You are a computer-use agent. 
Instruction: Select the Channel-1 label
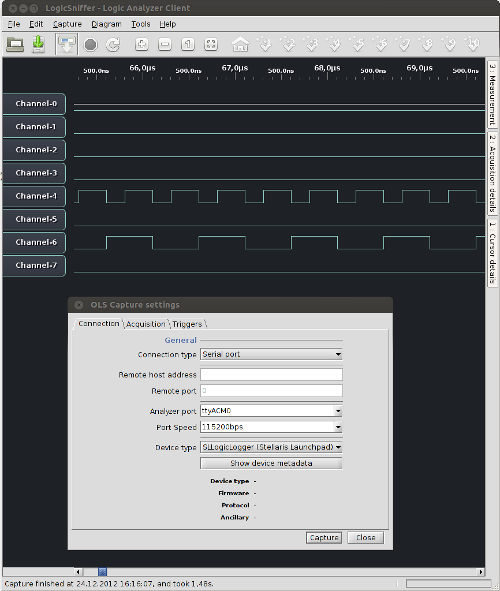click(34, 127)
